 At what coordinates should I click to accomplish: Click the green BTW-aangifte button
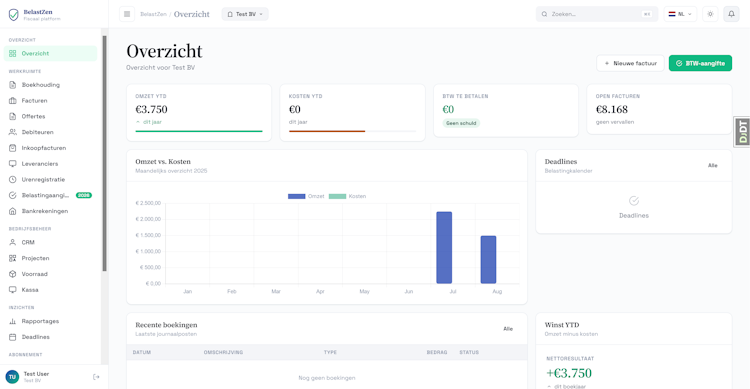coord(700,63)
